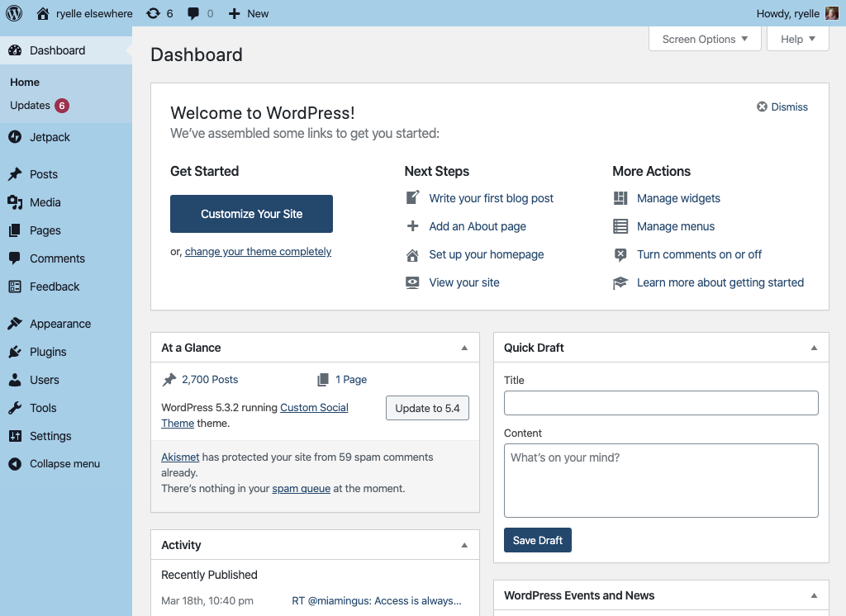Screen dimensions: 846x616
Task: Open the updates refresh icon in admin bar
Action: click(x=153, y=13)
